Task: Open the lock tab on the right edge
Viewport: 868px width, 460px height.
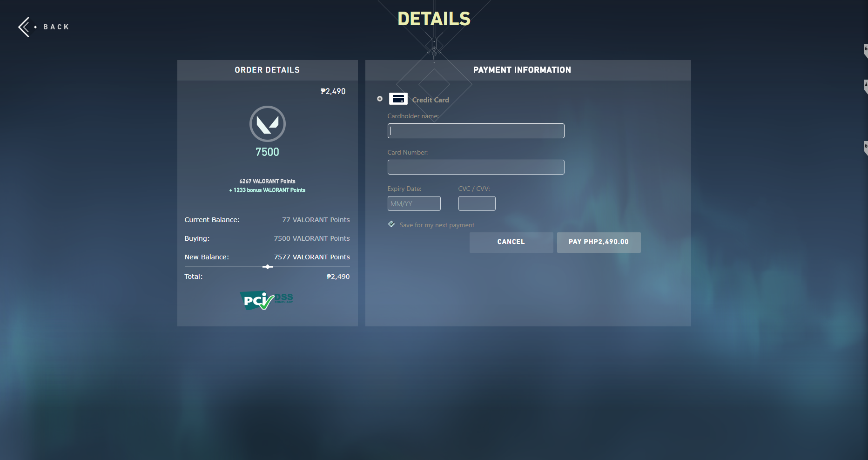Action: (866, 48)
